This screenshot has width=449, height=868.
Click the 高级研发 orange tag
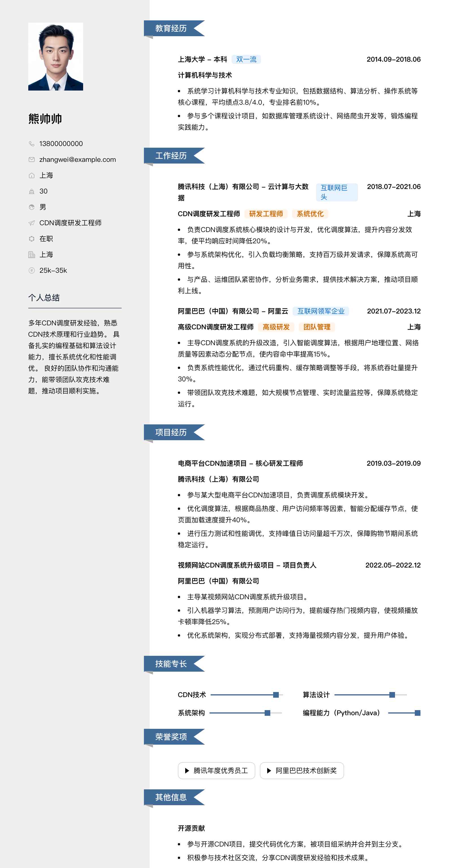coord(276,327)
